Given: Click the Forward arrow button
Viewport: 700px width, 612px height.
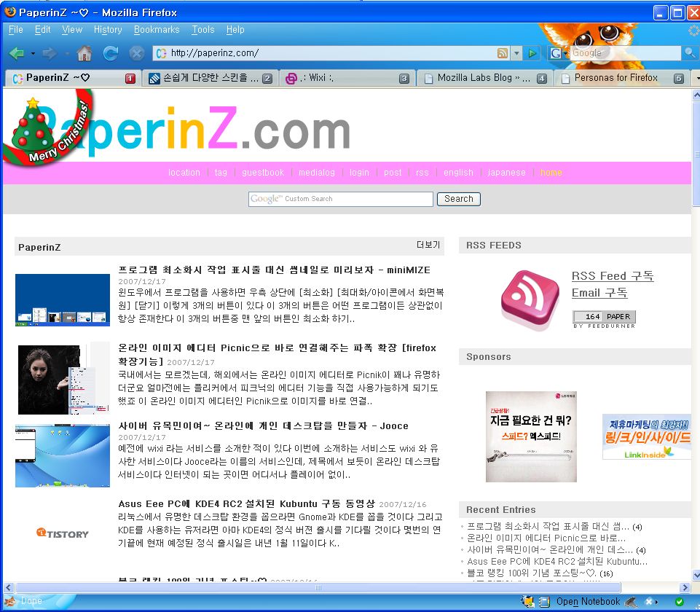Looking at the screenshot, I should click(50, 54).
